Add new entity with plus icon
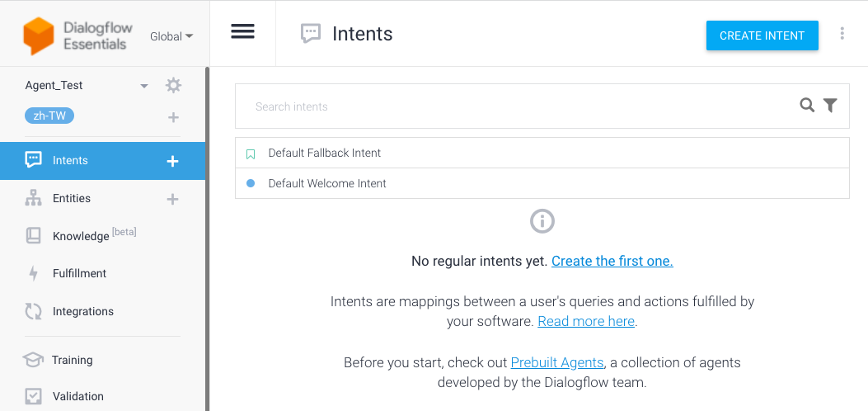 pyautogui.click(x=173, y=200)
